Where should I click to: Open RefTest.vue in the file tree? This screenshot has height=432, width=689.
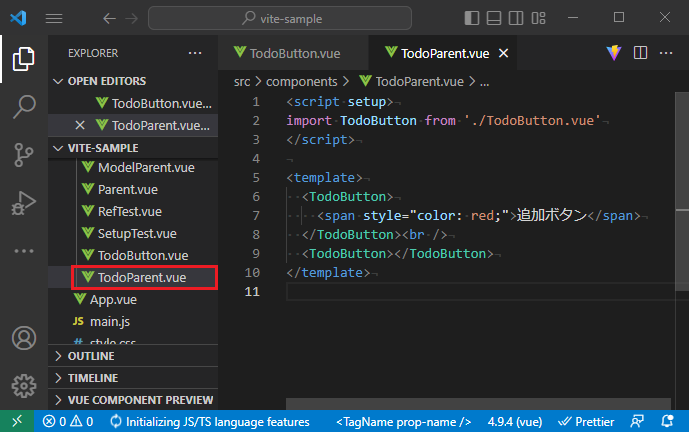(133, 211)
